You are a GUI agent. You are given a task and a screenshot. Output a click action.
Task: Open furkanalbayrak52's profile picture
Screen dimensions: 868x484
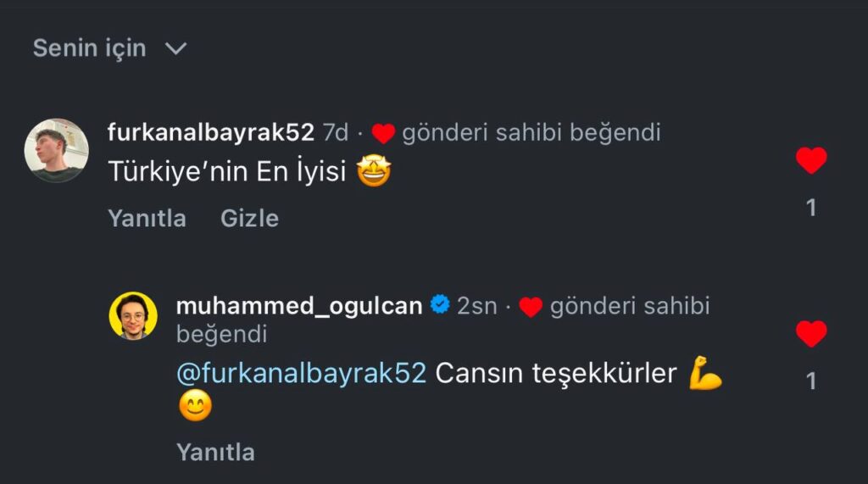pos(56,150)
